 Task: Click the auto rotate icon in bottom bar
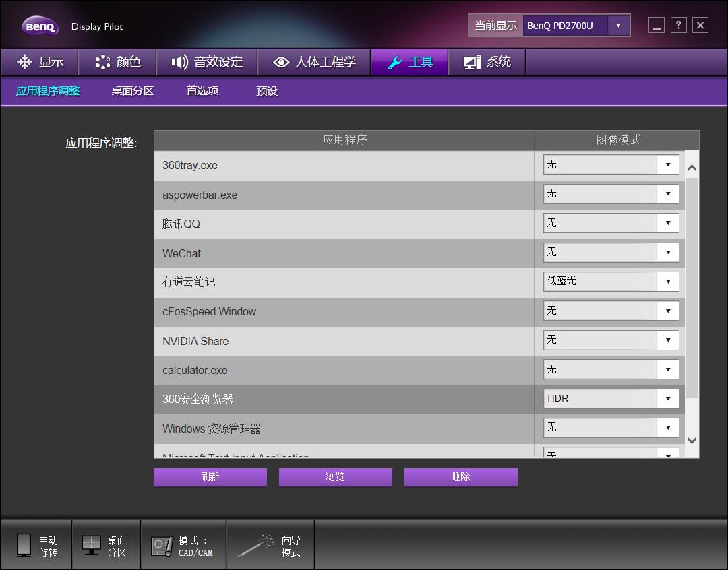[x=24, y=545]
